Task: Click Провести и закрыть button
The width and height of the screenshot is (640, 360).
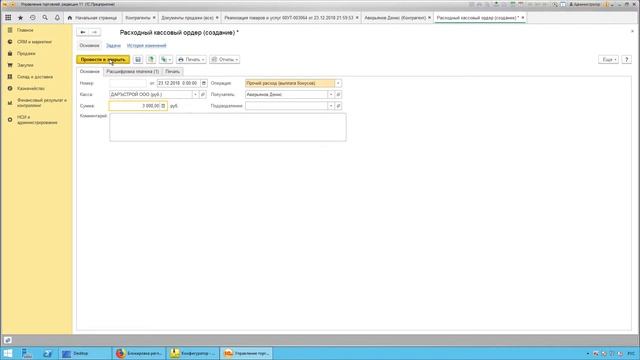Action: pos(103,60)
